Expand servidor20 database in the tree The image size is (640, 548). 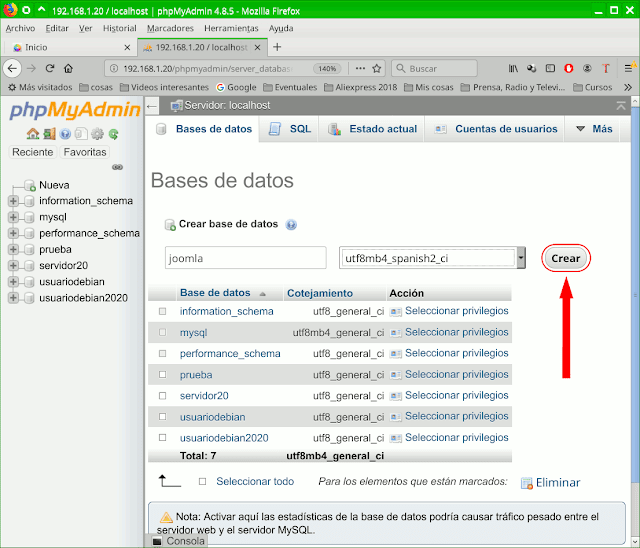[x=13, y=266]
